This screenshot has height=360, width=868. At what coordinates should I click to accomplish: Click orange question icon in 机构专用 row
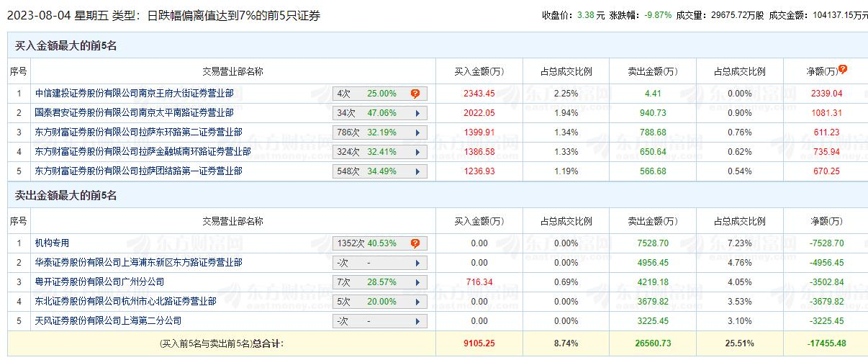pyautogui.click(x=415, y=243)
